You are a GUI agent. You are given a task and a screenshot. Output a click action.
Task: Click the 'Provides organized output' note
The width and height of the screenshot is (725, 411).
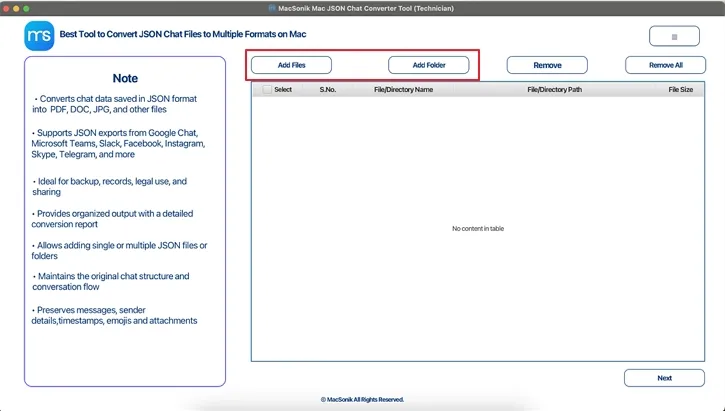pyautogui.click(x=112, y=219)
